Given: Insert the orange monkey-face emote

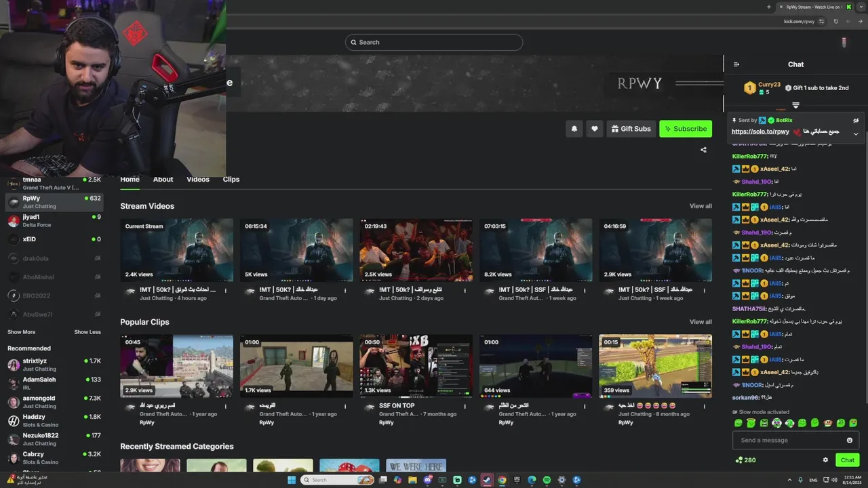Looking at the screenshot, I should pyautogui.click(x=827, y=423).
